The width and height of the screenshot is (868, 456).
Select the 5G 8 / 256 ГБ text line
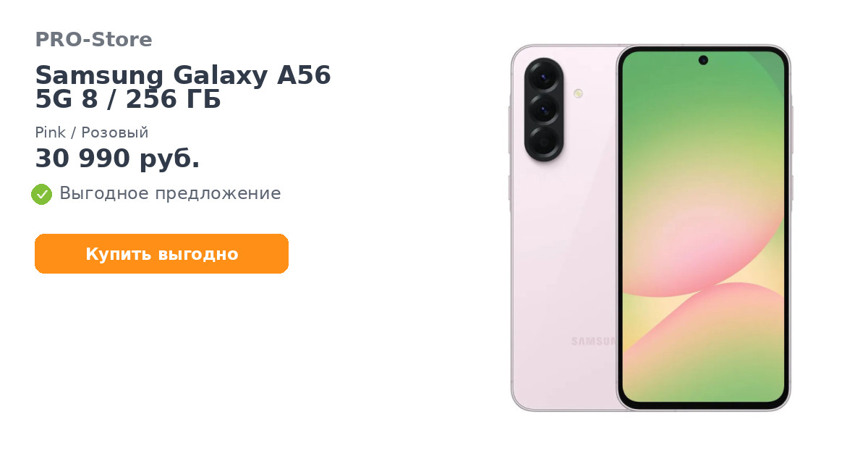(x=128, y=101)
